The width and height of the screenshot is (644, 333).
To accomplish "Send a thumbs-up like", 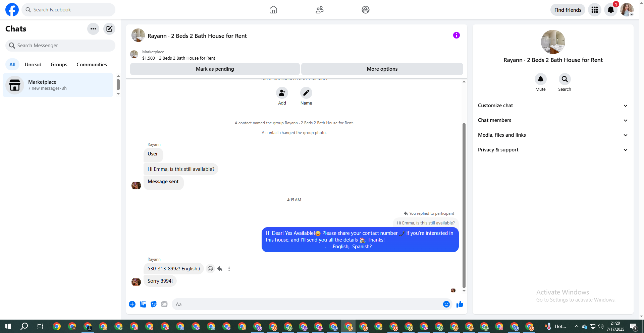I will 460,304.
